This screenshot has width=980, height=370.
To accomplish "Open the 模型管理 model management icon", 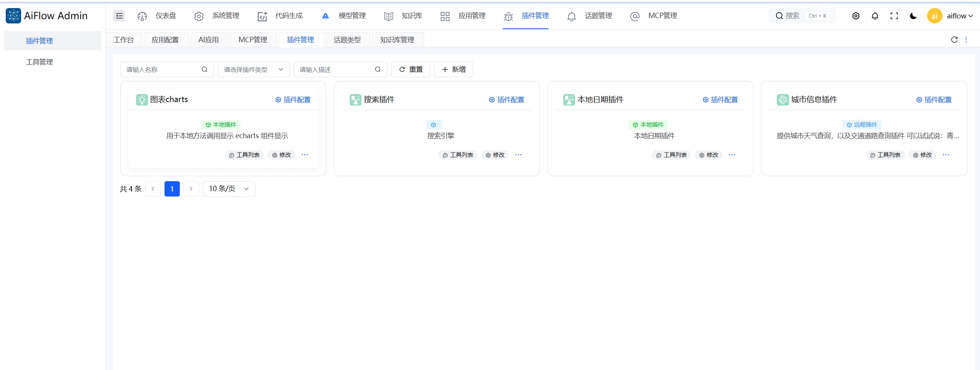I will (x=326, y=16).
